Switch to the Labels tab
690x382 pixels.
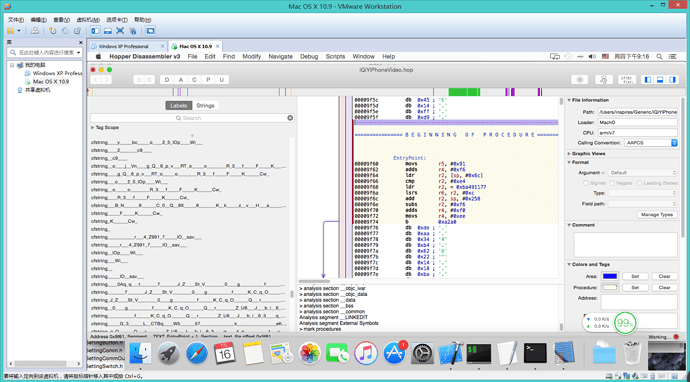pos(179,106)
